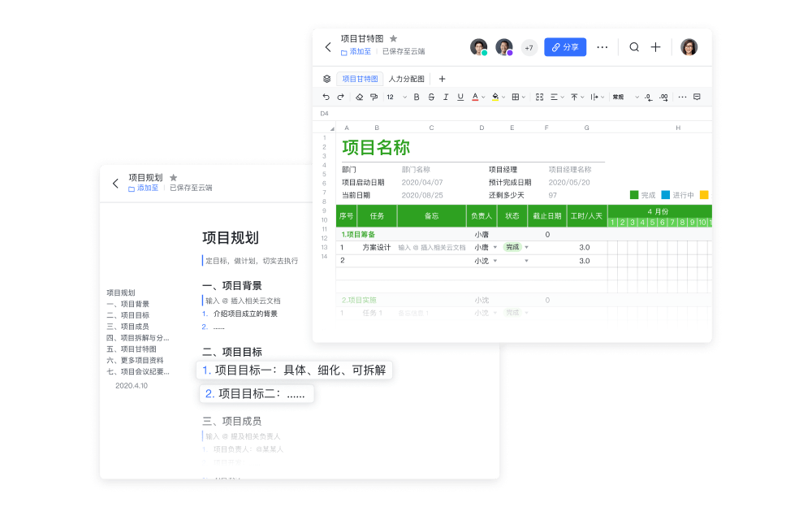The width and height of the screenshot is (812, 507).
Task: Select the eraser clear-format tool
Action: [x=360, y=97]
